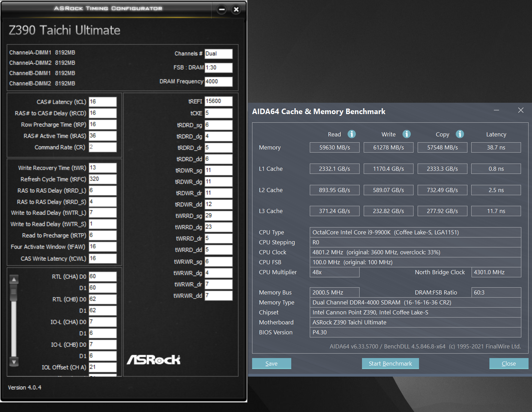Viewport: 532px width, 412px height.
Task: Click the tRDWR_dd value field
Action: [219, 204]
